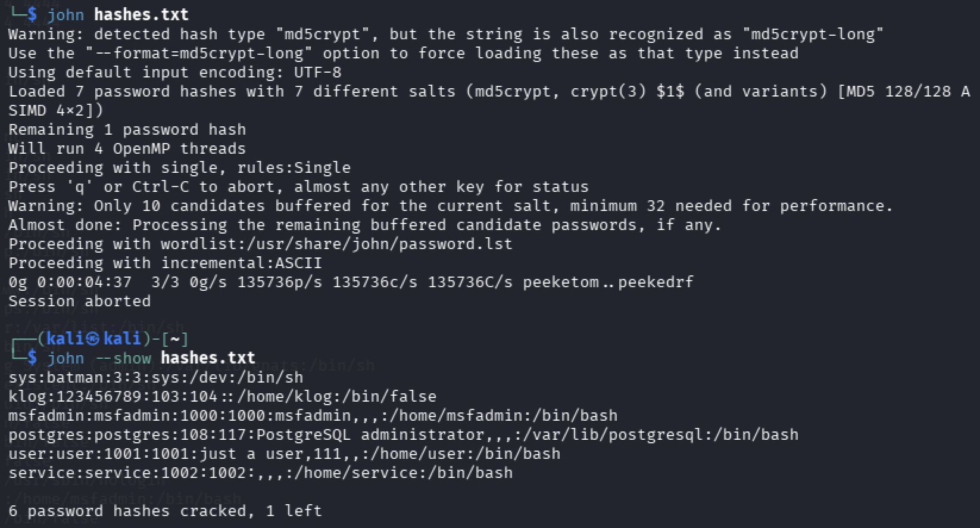
Task: Click the dollar prompt before john hashes.txt
Action: [x=32, y=14]
